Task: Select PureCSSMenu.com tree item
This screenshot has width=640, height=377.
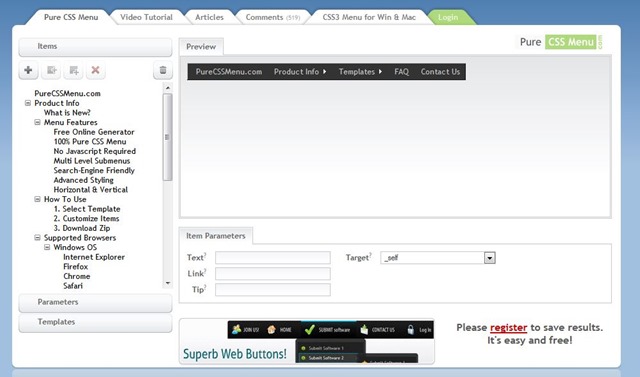Action: pos(67,93)
